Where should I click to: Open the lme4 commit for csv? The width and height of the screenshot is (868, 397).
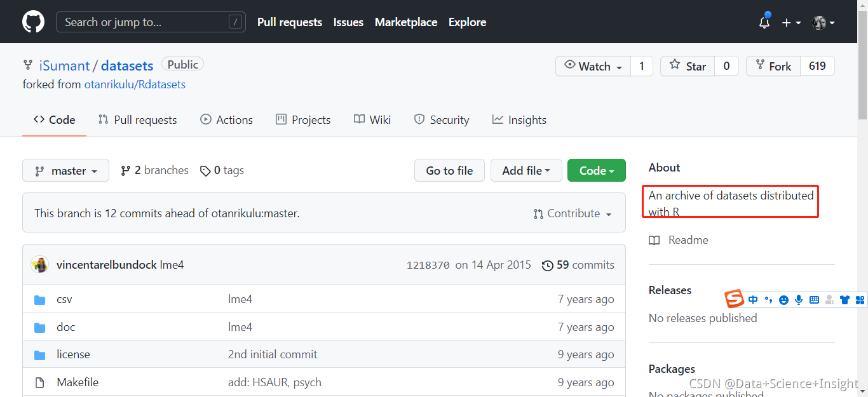[x=240, y=299]
